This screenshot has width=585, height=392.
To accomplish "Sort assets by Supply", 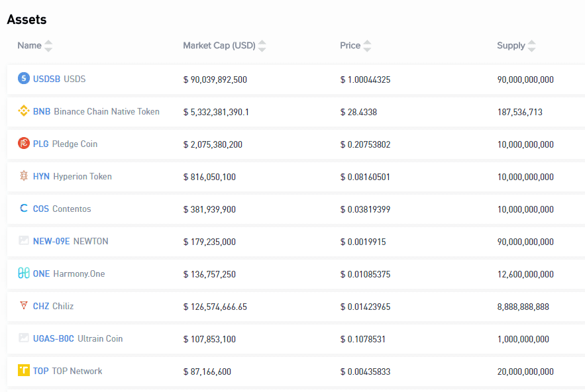I will (531, 46).
